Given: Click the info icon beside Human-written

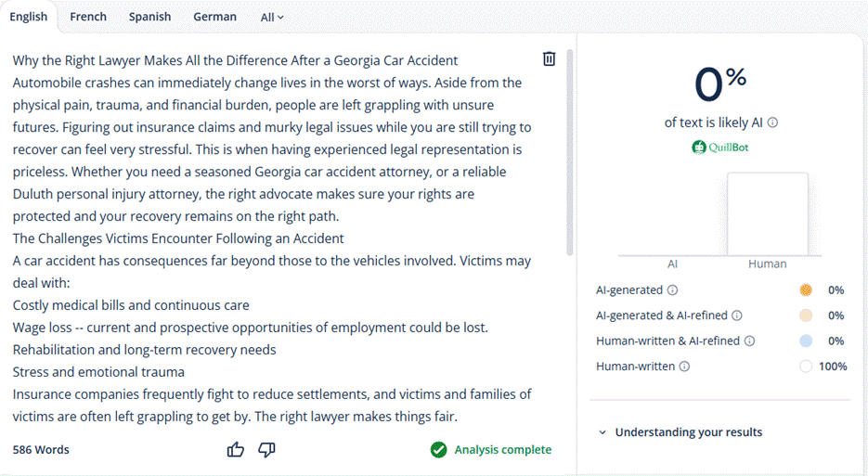Looking at the screenshot, I should point(684,367).
